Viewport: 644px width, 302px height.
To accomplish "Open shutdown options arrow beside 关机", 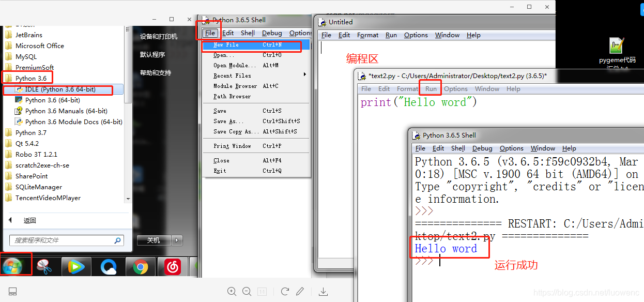I will (177, 240).
